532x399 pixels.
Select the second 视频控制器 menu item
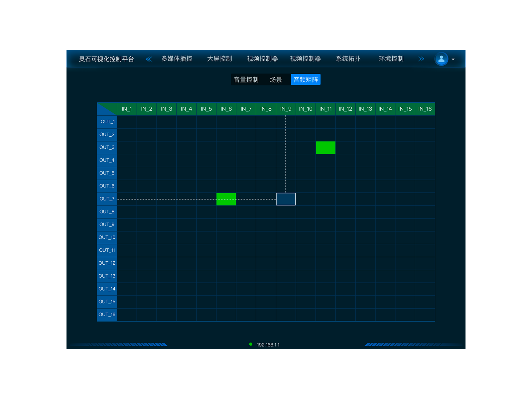305,59
